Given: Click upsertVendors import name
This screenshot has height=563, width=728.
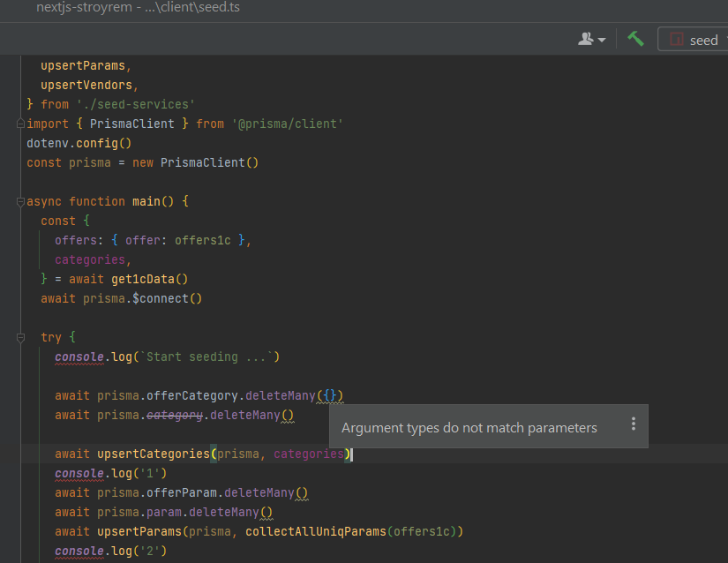Looking at the screenshot, I should [86, 85].
